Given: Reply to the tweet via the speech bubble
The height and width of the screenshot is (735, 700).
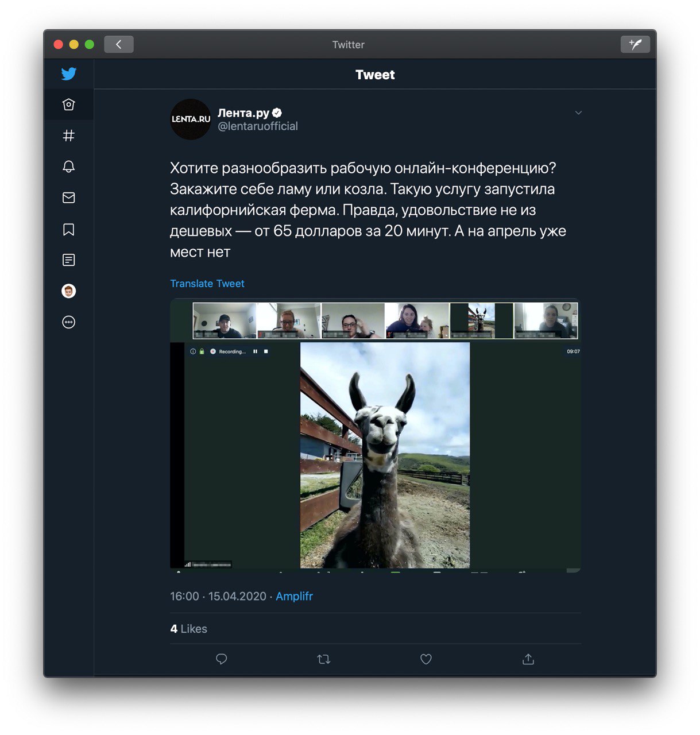Looking at the screenshot, I should tap(222, 659).
